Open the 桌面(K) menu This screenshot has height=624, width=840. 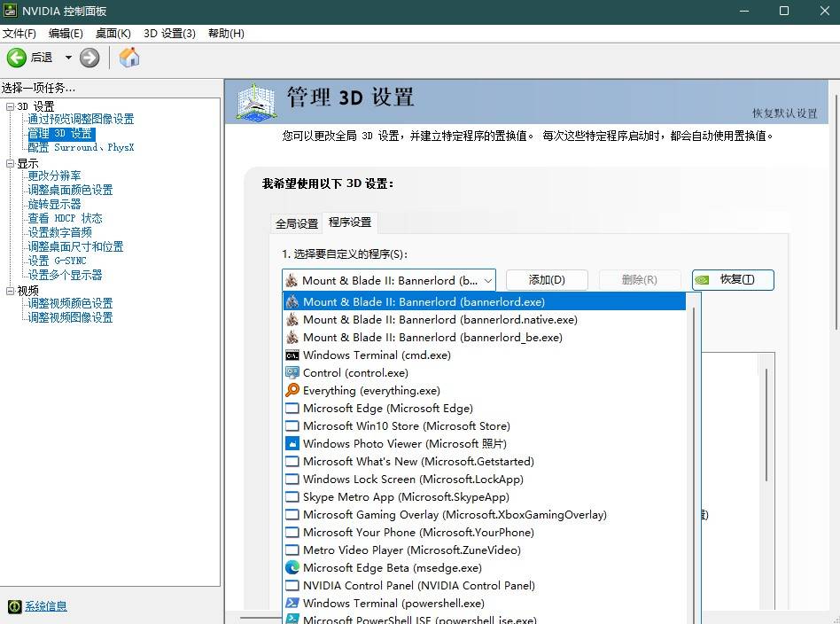tap(113, 33)
